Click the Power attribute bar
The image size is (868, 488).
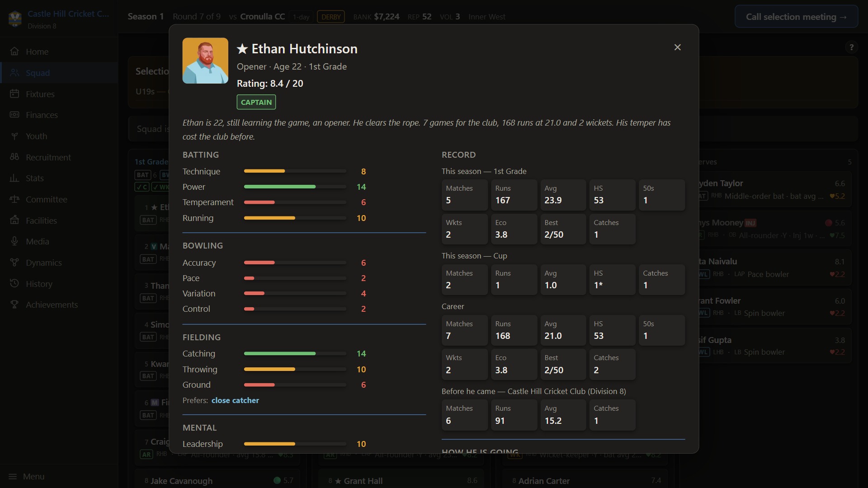coord(295,187)
